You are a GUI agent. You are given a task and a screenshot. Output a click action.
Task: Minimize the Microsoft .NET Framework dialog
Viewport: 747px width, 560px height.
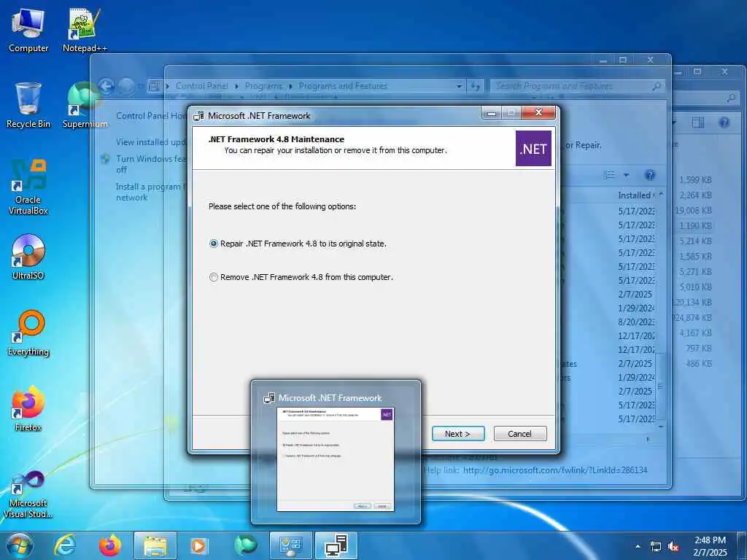(x=492, y=113)
